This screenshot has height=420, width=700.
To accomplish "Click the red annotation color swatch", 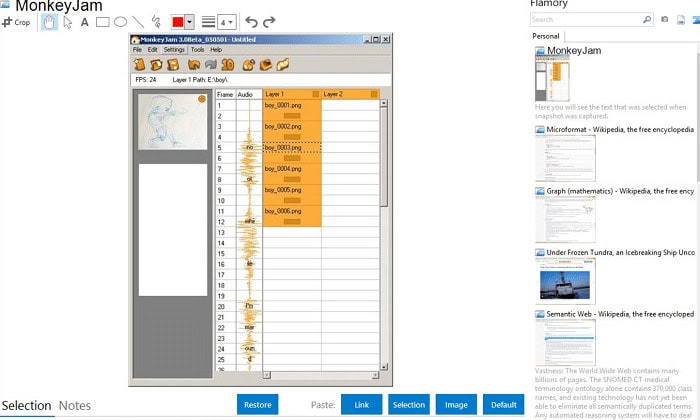I will pos(178,21).
